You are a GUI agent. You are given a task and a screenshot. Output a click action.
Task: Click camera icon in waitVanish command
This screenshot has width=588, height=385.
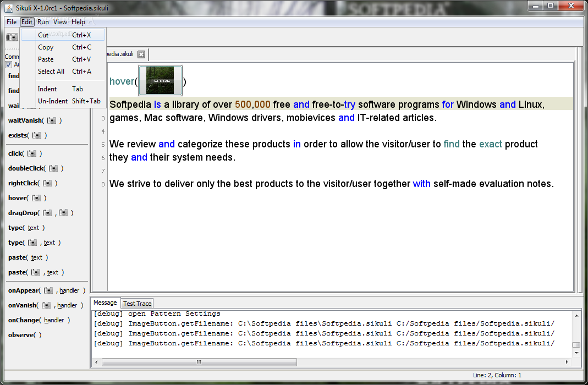[x=52, y=120]
